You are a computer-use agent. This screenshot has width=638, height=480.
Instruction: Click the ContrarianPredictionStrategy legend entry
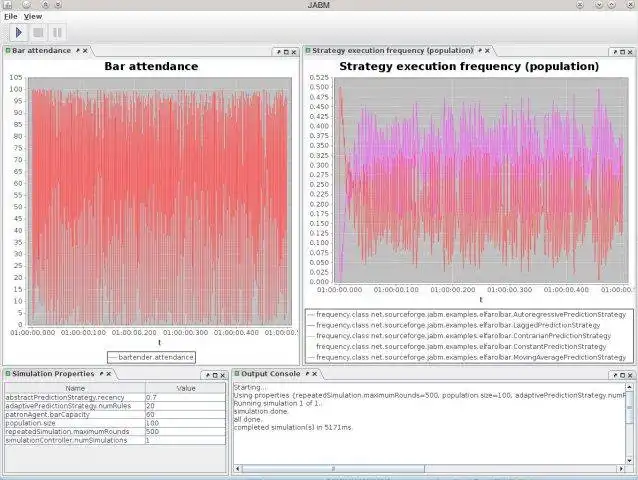coord(459,336)
